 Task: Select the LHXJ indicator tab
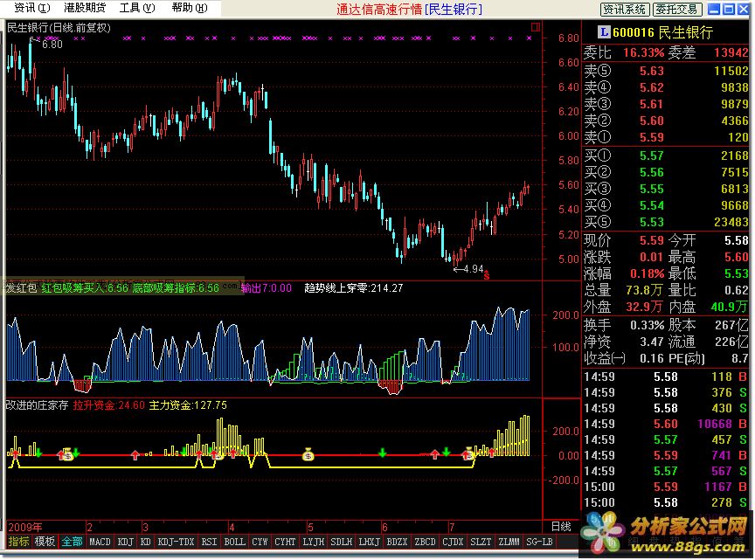(370, 542)
